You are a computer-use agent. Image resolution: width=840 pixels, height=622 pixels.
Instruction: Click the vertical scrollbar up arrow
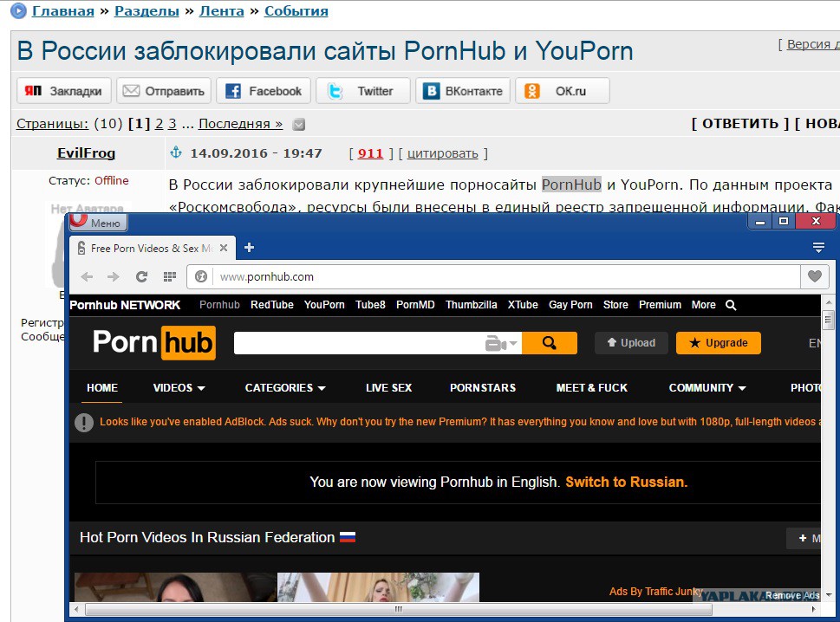click(828, 301)
